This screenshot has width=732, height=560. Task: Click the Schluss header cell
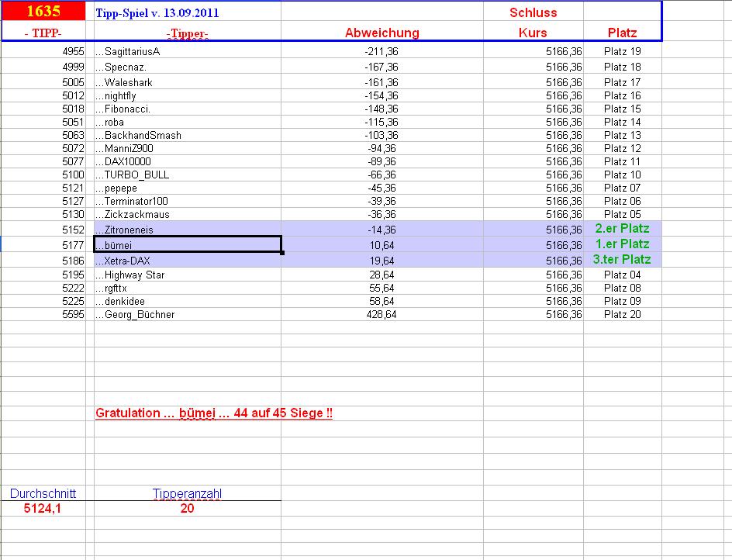tap(533, 12)
